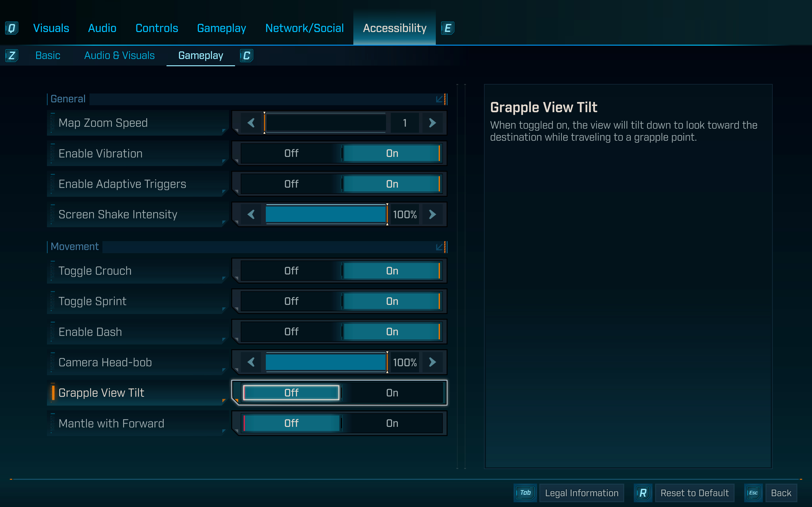Click the Reset to Default button
Screen dimensions: 812x507
(695, 492)
